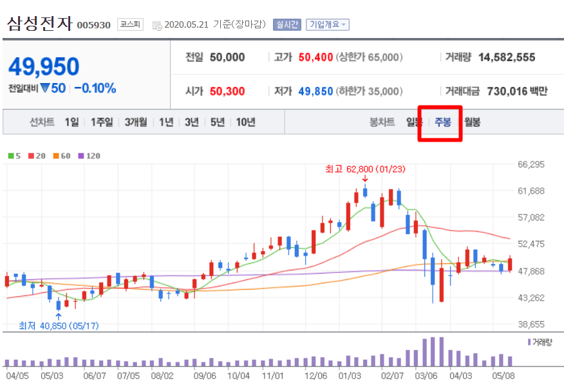The height and width of the screenshot is (392, 564).
Task: Click the 전일 50,000 value
Action: tap(227, 57)
